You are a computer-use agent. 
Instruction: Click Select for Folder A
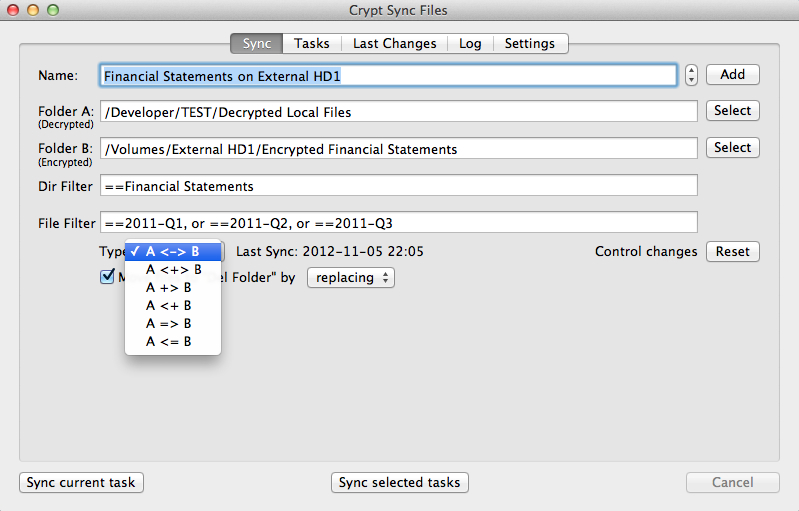tap(732, 111)
